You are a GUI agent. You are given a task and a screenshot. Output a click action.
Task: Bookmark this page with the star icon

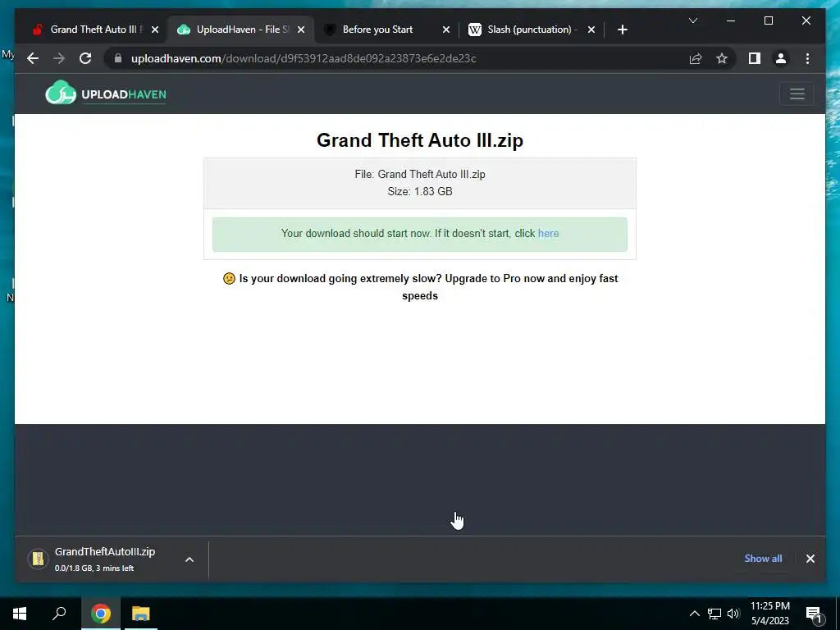click(x=722, y=58)
